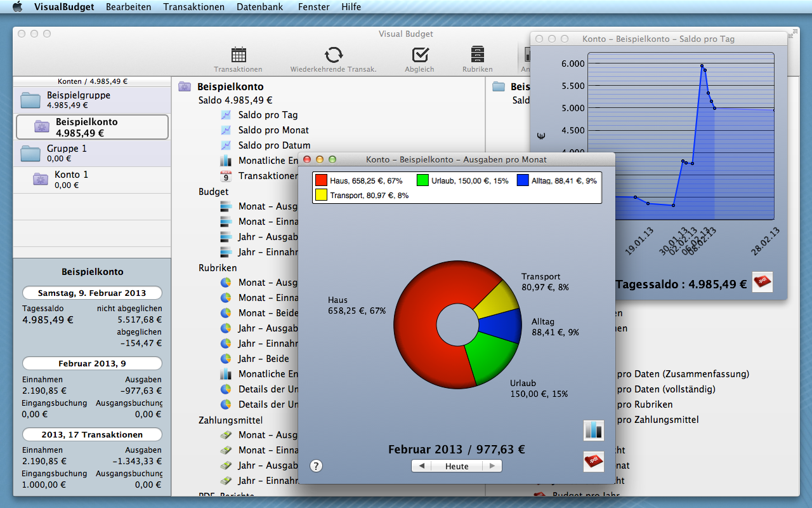Open Transaktionen calendar icon entry
Screen dimensions: 812x508
pyautogui.click(x=259, y=176)
